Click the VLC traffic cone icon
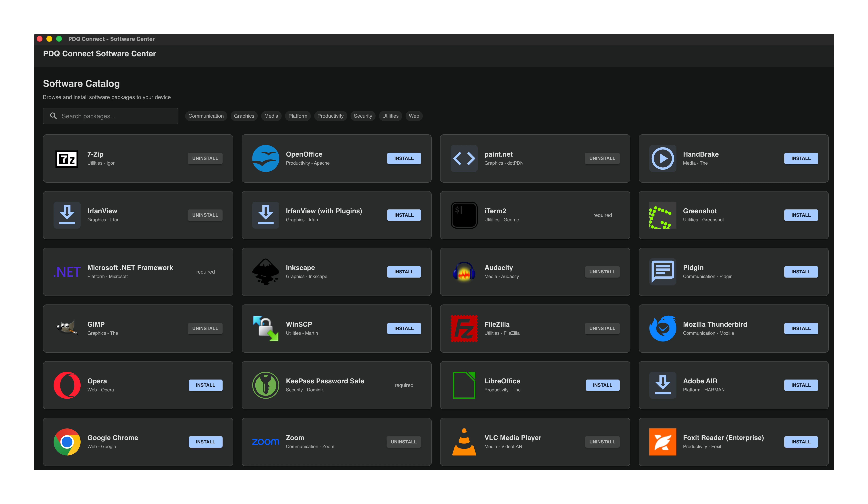The width and height of the screenshot is (868, 504). pyautogui.click(x=464, y=442)
